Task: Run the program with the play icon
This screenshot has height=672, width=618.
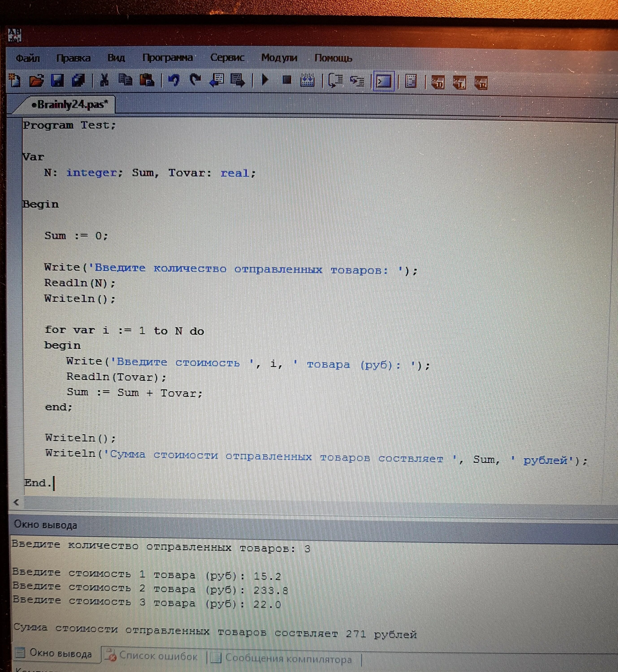Action: click(265, 80)
